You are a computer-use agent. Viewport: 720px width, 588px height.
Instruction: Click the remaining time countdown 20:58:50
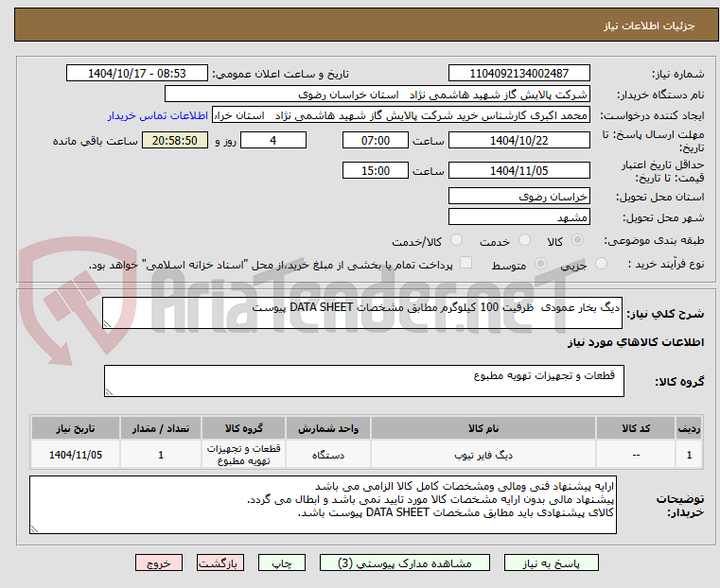click(175, 140)
